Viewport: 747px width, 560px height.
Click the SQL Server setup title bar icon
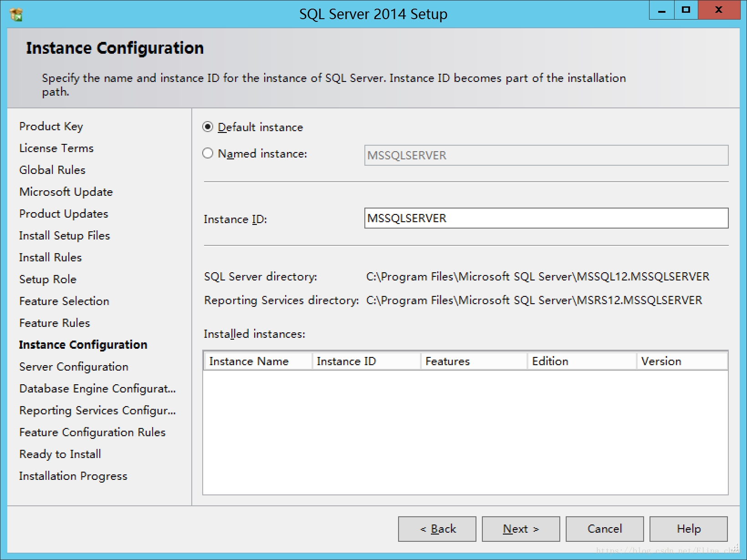click(16, 15)
